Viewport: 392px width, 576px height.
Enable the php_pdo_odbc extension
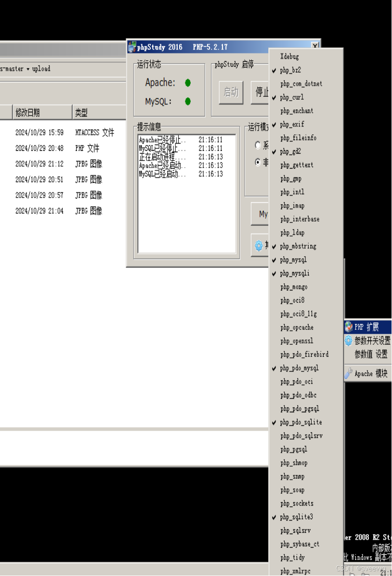coord(306,395)
